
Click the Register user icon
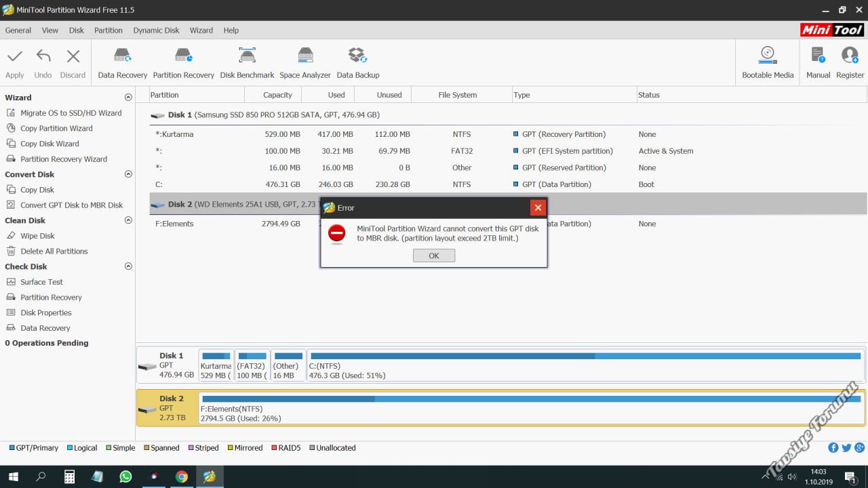[850, 56]
